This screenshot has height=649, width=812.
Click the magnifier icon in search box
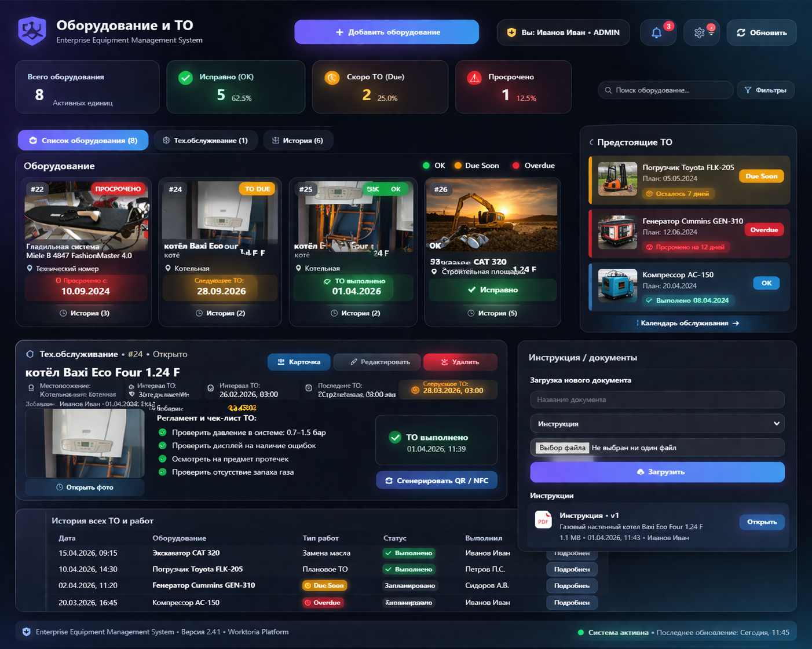point(608,90)
